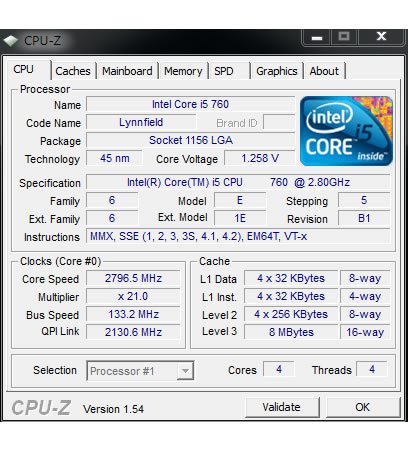Click the L1 Inst. size 4 x 32 KBytes
Screen dimensions: 408x450
(x=291, y=296)
